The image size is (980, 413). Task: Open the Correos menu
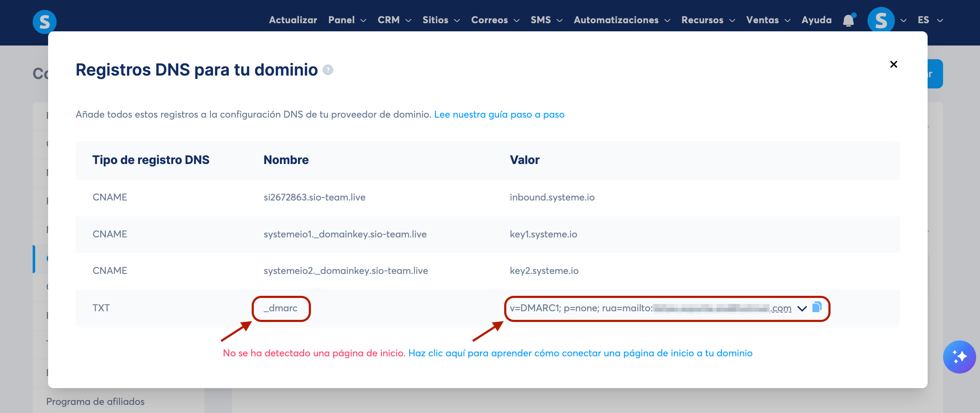coord(495,20)
